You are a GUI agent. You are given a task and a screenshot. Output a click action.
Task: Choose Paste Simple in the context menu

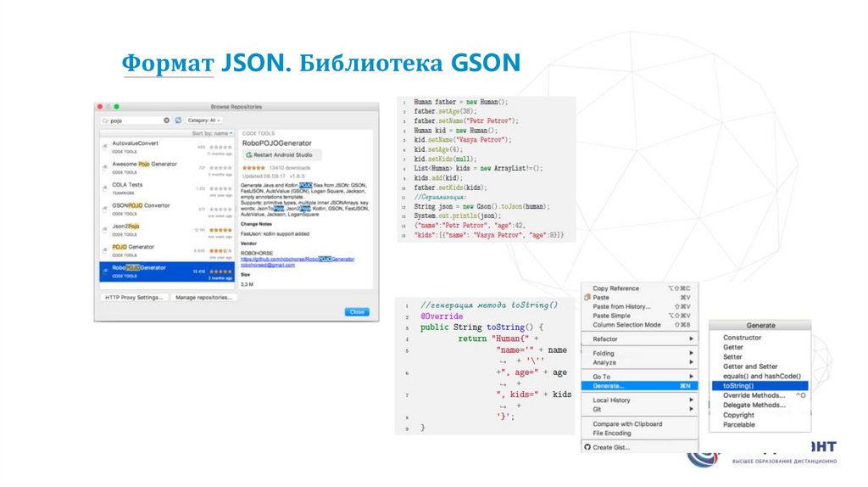(x=639, y=316)
